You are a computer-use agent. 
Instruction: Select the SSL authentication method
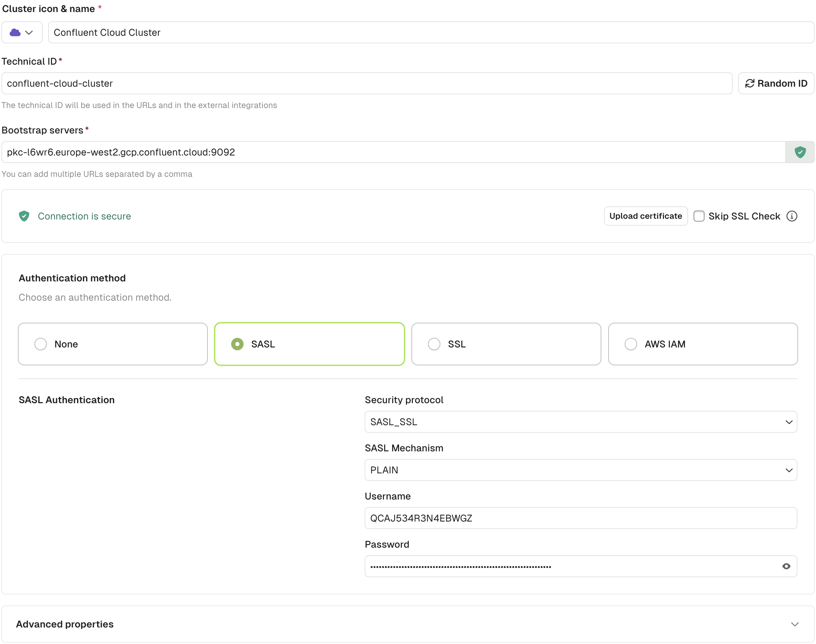(506, 344)
